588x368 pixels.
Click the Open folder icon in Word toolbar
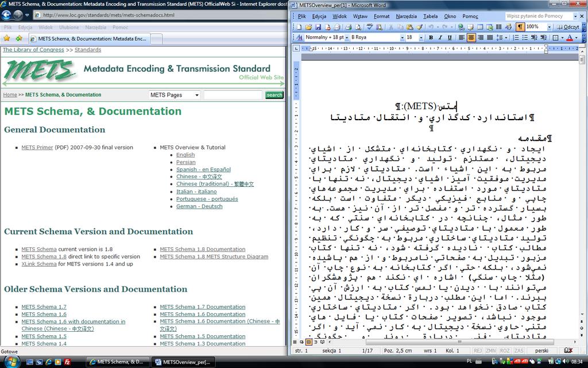pyautogui.click(x=309, y=27)
